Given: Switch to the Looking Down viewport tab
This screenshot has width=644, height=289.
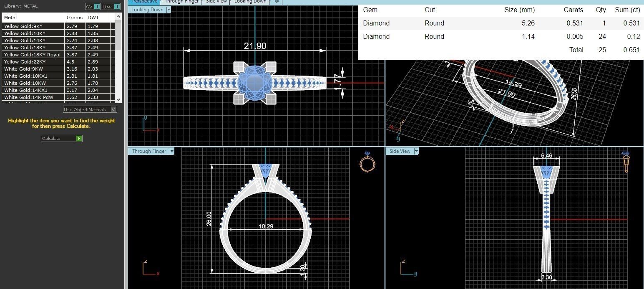Looking at the screenshot, I should tap(250, 2).
